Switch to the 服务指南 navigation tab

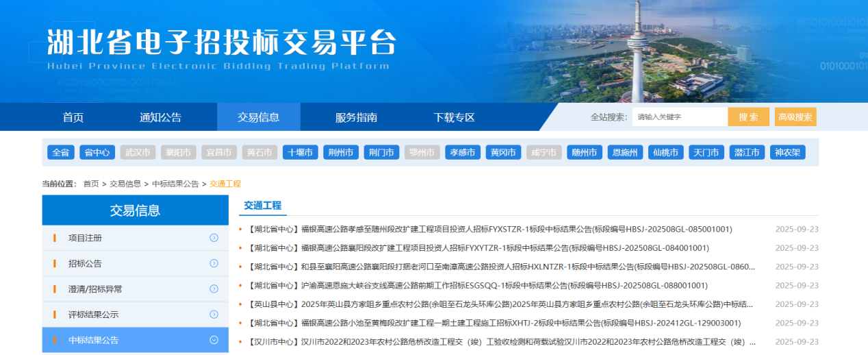click(356, 117)
